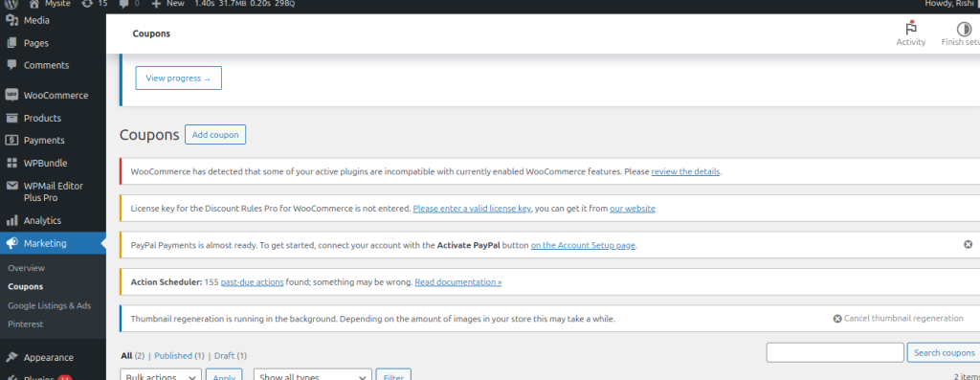Filter coupons by Published
Screen dimensions: 980x380
click(173, 356)
